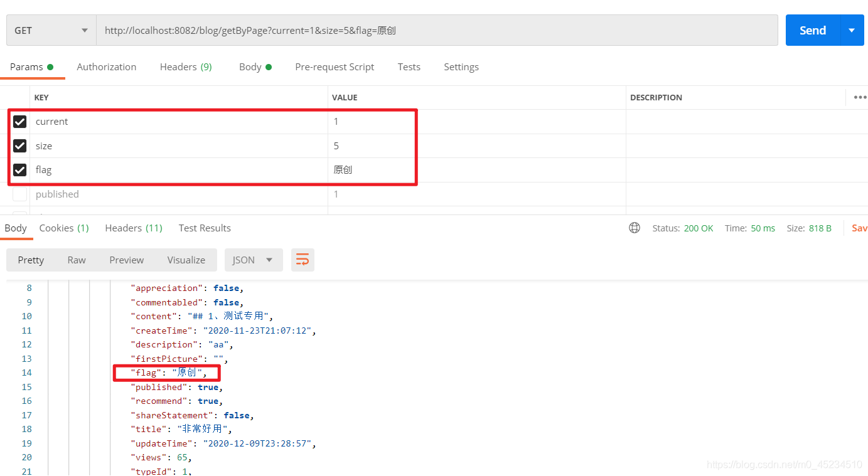The image size is (868, 476).
Task: Click the "views": 65 response line
Action: [x=161, y=457]
